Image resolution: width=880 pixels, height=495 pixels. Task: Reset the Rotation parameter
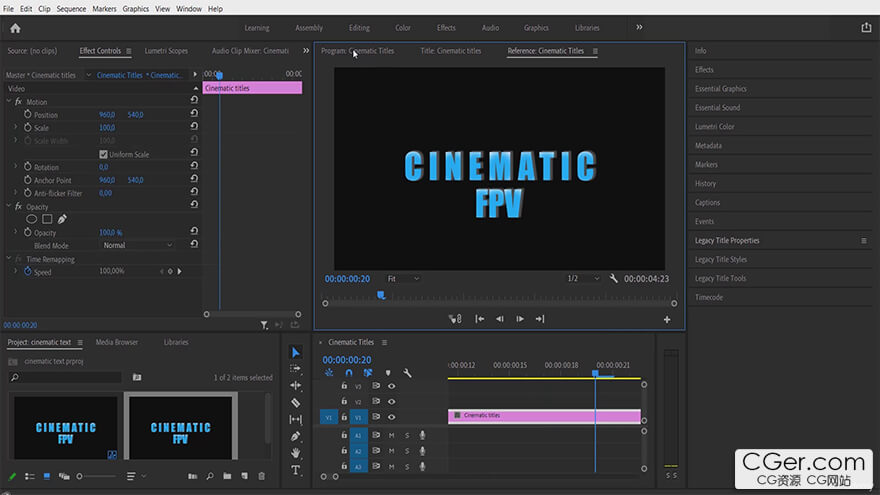[194, 166]
